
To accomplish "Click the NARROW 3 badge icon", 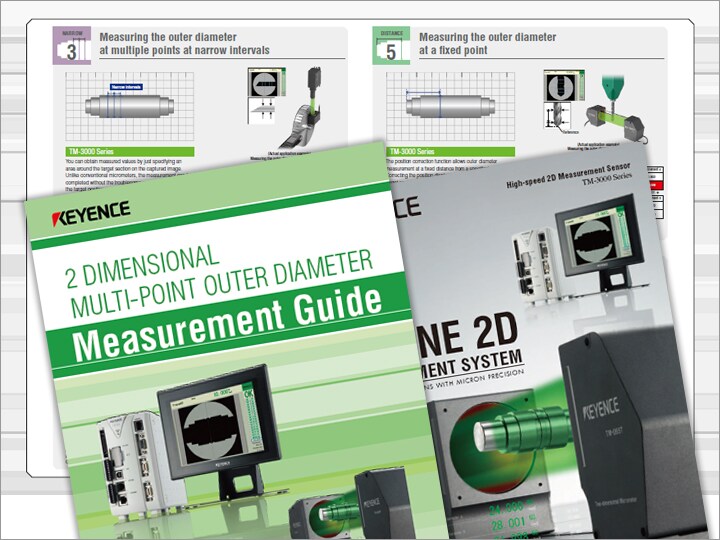I will coord(72,45).
